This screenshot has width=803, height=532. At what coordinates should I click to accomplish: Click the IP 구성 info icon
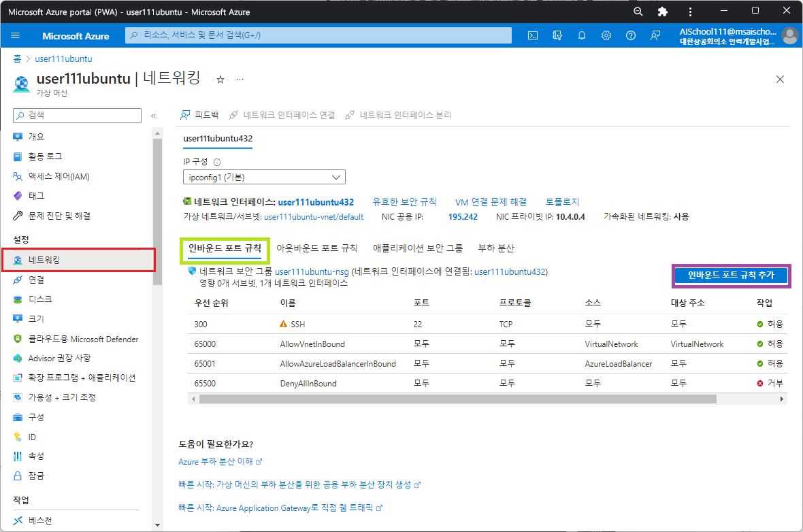click(217, 163)
